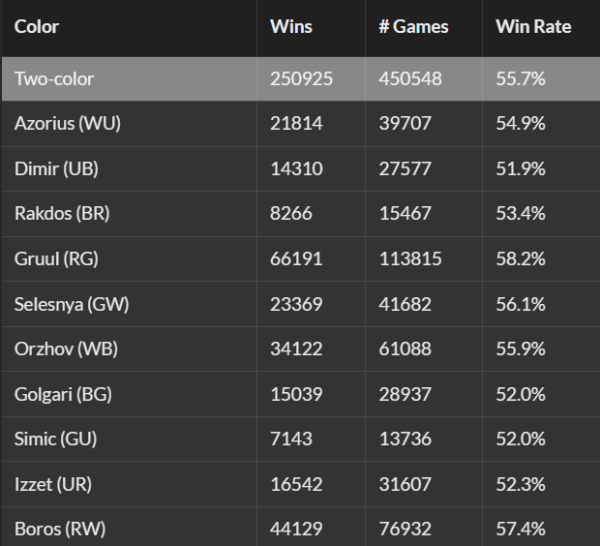Viewport: 600px width, 546px height.
Task: Click the # Games column header
Action: pos(411,27)
